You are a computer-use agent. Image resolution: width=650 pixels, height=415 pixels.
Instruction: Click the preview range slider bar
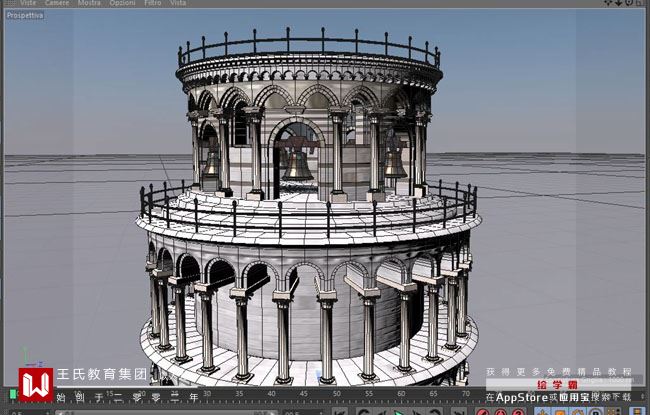coord(166,413)
